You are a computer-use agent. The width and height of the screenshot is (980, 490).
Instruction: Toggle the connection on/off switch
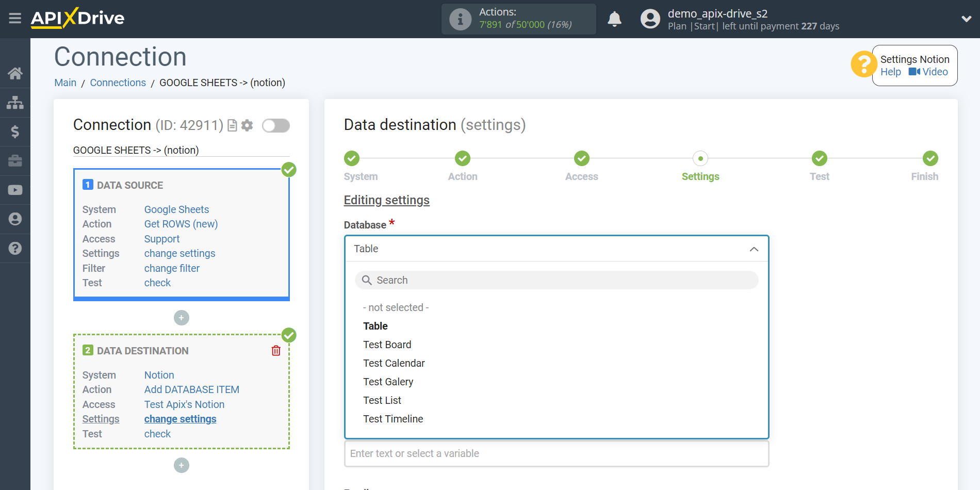click(276, 125)
